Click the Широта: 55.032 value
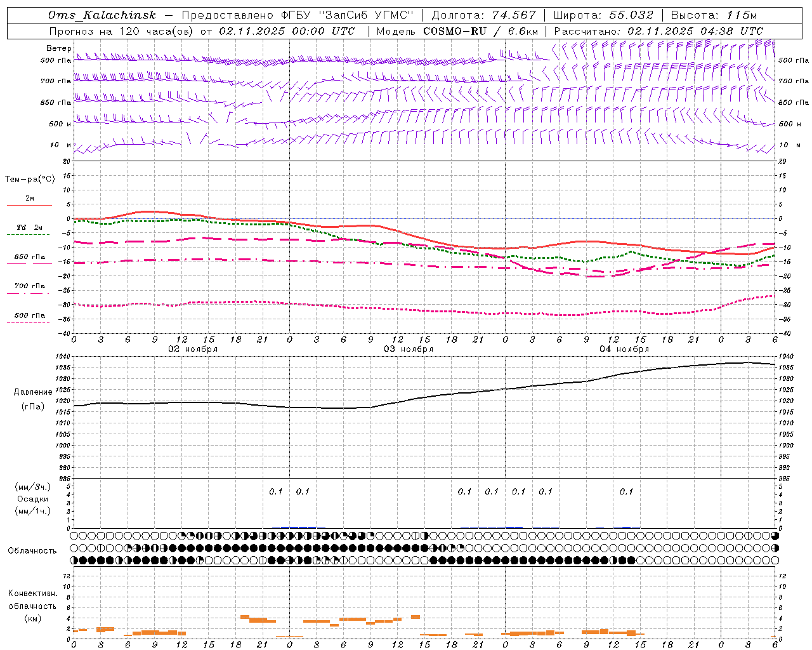 click(603, 15)
